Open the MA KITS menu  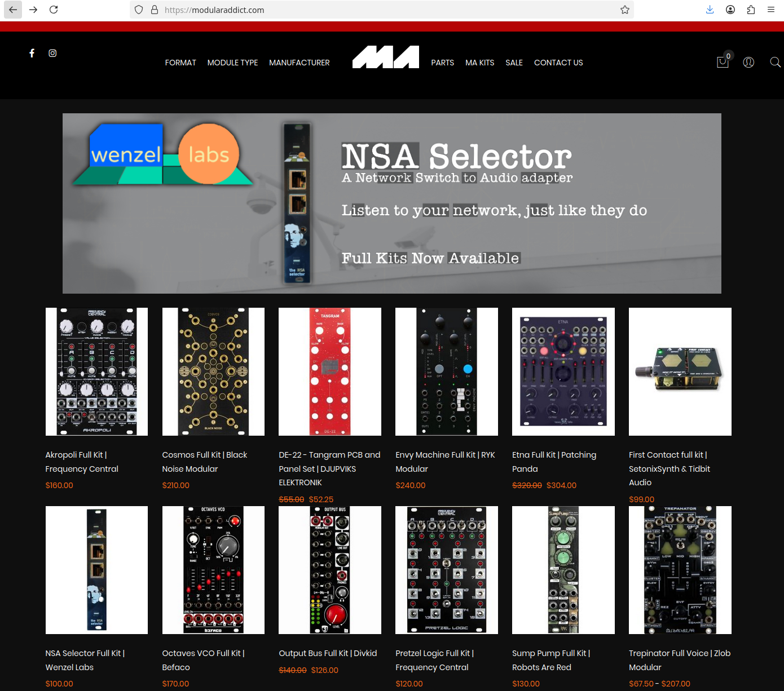coord(480,63)
